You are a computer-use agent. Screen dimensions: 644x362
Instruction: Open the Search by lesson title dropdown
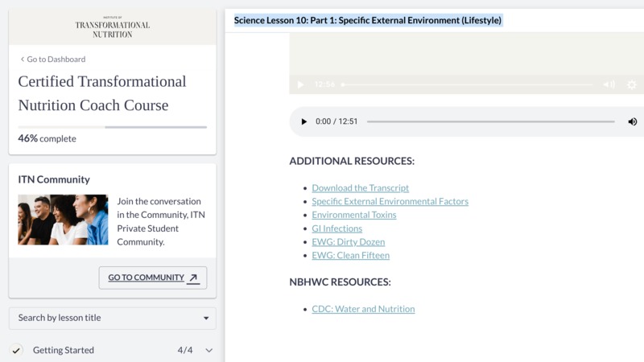point(112,318)
